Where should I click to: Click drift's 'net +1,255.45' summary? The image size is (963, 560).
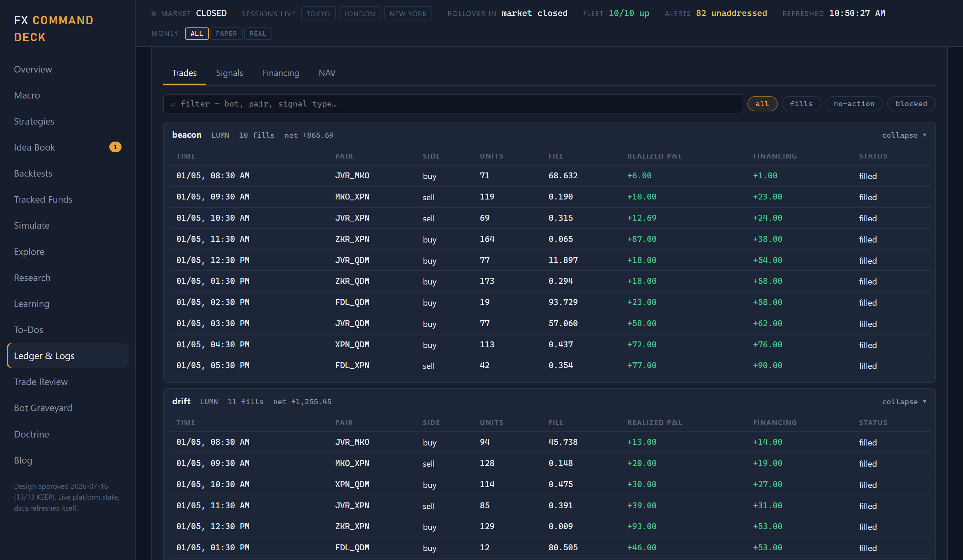click(302, 402)
